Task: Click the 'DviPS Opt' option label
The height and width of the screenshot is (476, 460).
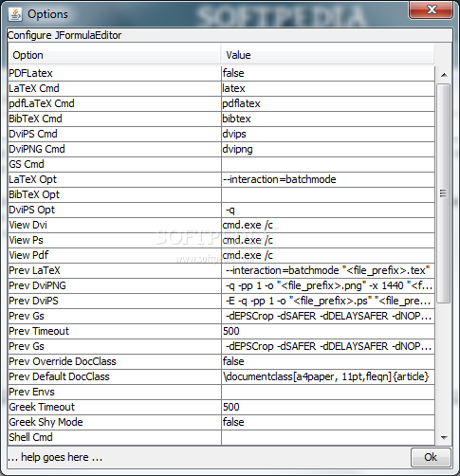Action: [x=31, y=210]
